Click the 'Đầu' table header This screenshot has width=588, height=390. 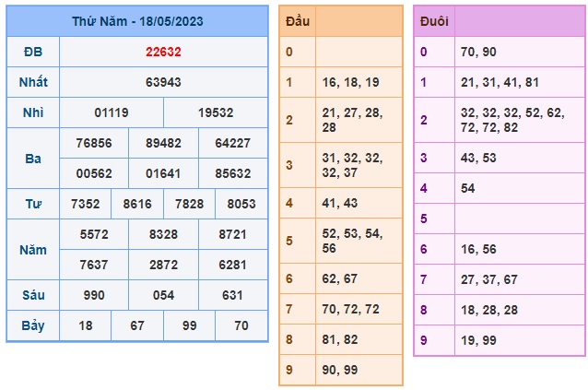point(298,21)
